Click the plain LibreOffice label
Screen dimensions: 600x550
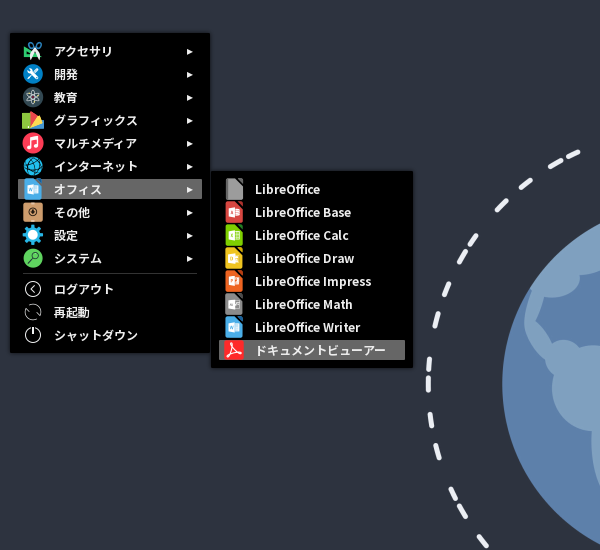[287, 189]
